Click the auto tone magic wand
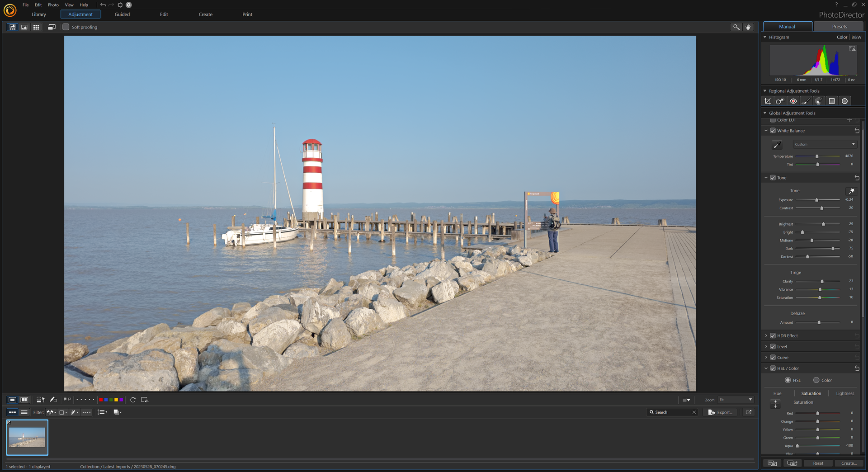868x472 pixels. pyautogui.click(x=851, y=191)
